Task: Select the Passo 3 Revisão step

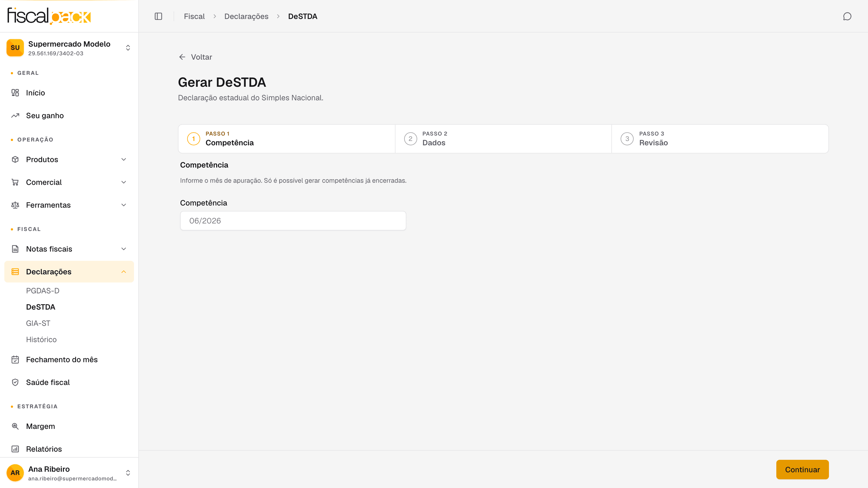Action: tap(720, 139)
